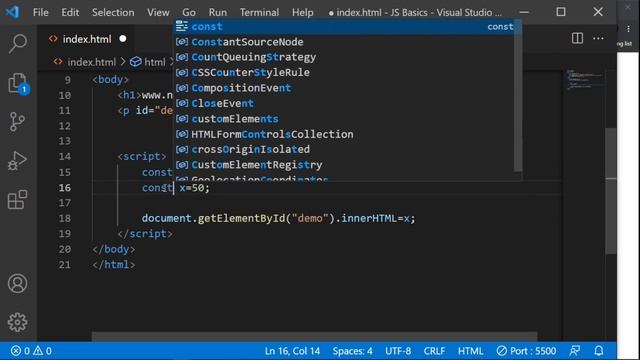Click the code minimap preview

coord(584,80)
